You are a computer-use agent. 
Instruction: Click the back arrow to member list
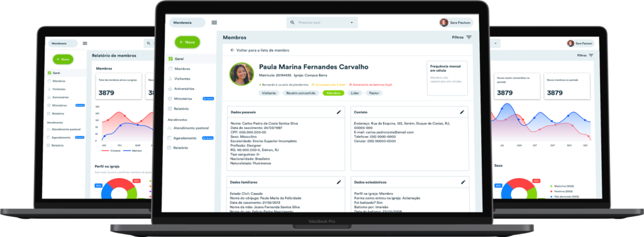click(x=232, y=50)
